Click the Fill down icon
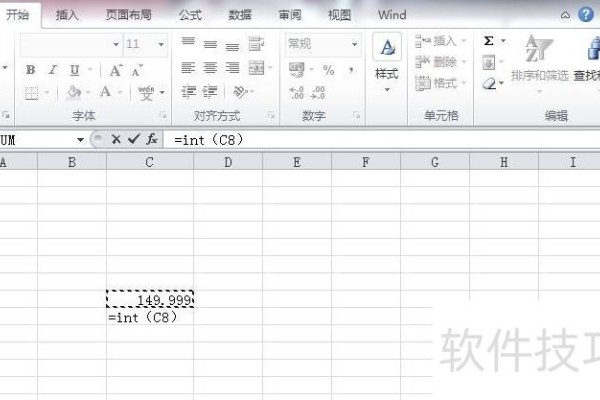Screen dimensions: 600x400 tap(489, 62)
